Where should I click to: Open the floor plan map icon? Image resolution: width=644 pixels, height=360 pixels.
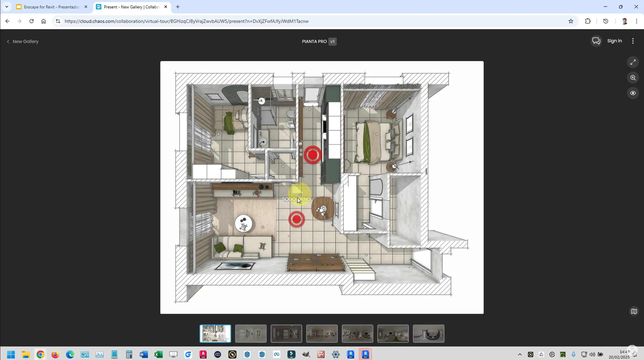634,311
